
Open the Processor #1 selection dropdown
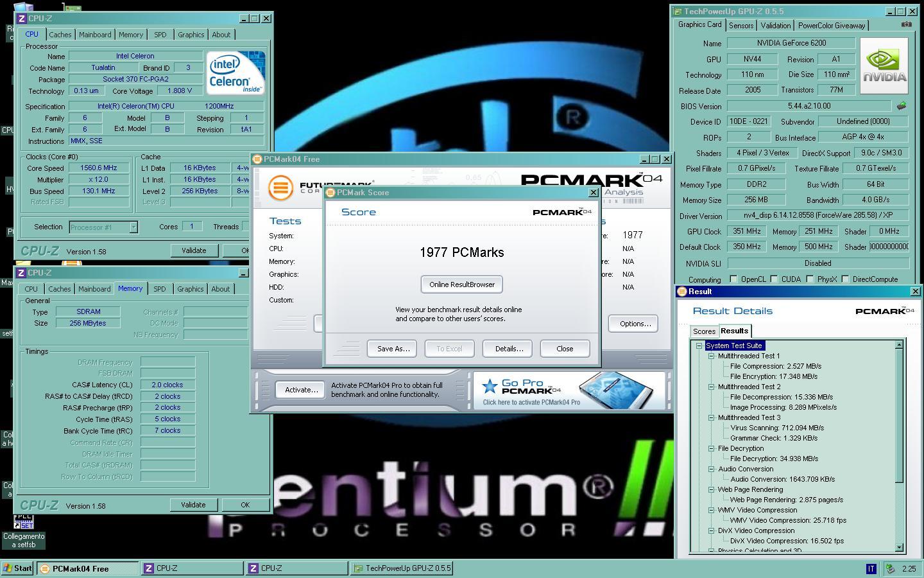click(133, 227)
